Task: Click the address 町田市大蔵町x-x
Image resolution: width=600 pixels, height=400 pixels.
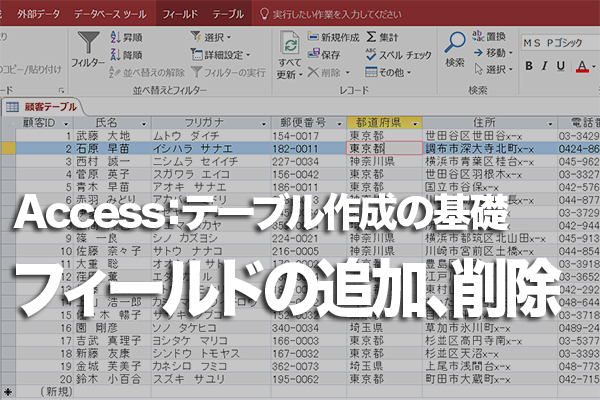Action: (x=468, y=379)
